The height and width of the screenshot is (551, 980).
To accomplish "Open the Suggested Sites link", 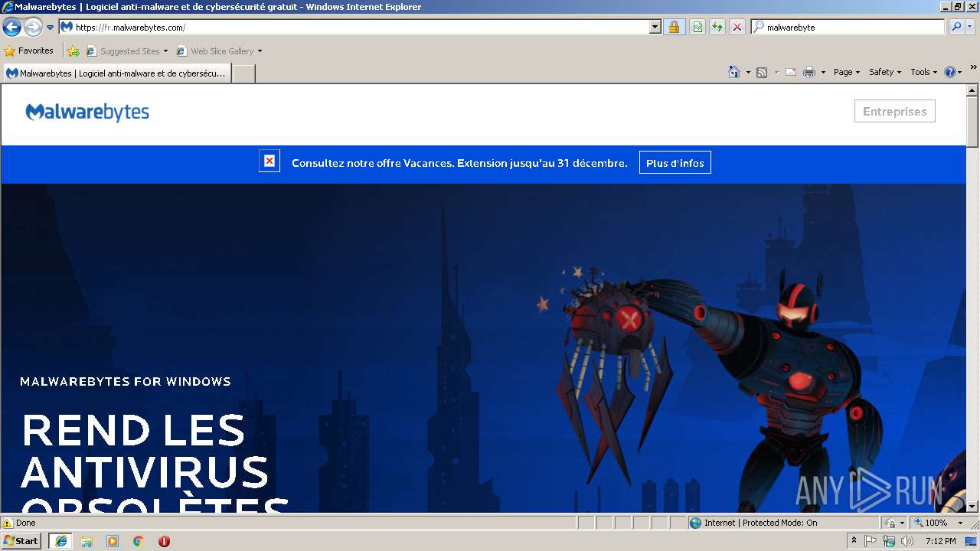I will coord(122,51).
